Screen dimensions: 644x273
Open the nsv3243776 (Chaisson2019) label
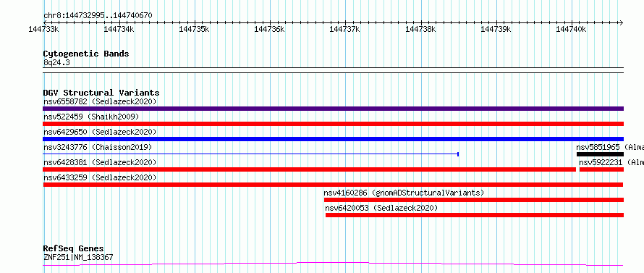[98, 147]
